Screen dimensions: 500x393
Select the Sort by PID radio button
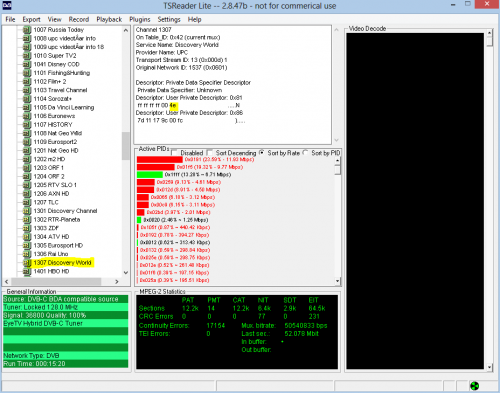point(306,153)
